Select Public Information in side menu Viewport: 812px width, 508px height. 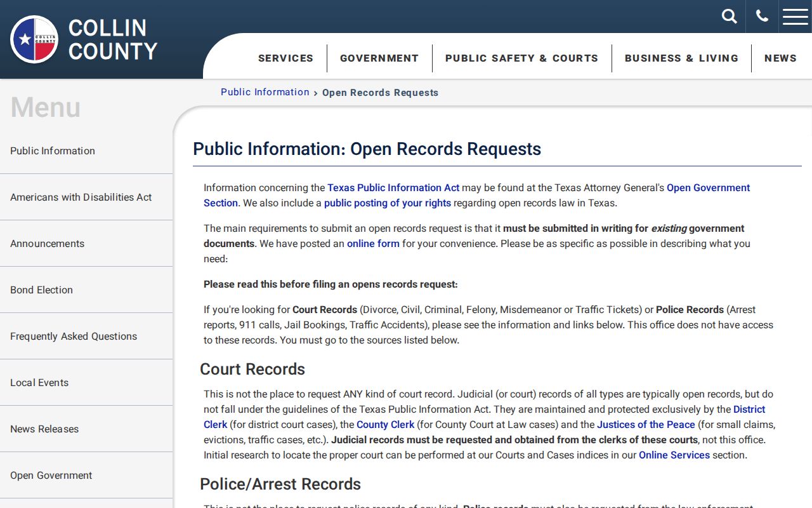click(x=86, y=150)
